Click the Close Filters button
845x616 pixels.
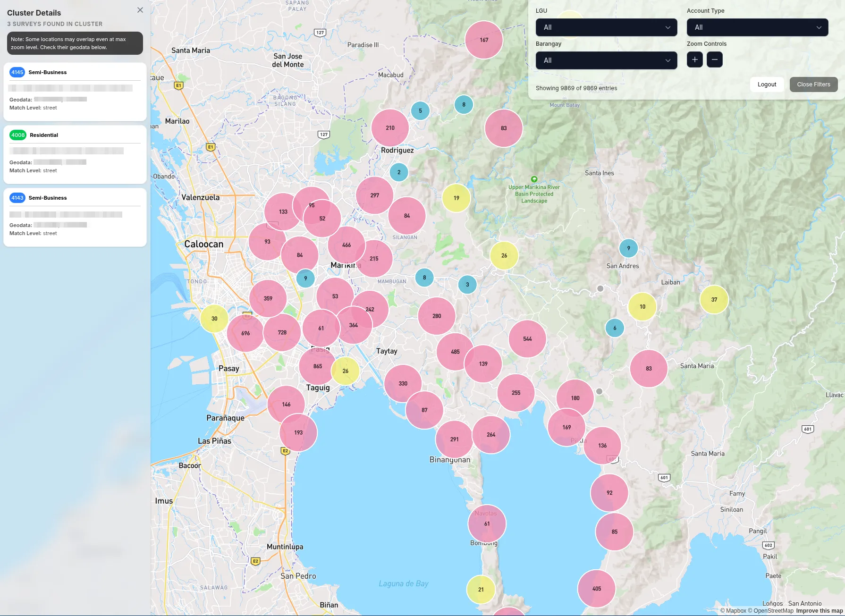coord(813,84)
